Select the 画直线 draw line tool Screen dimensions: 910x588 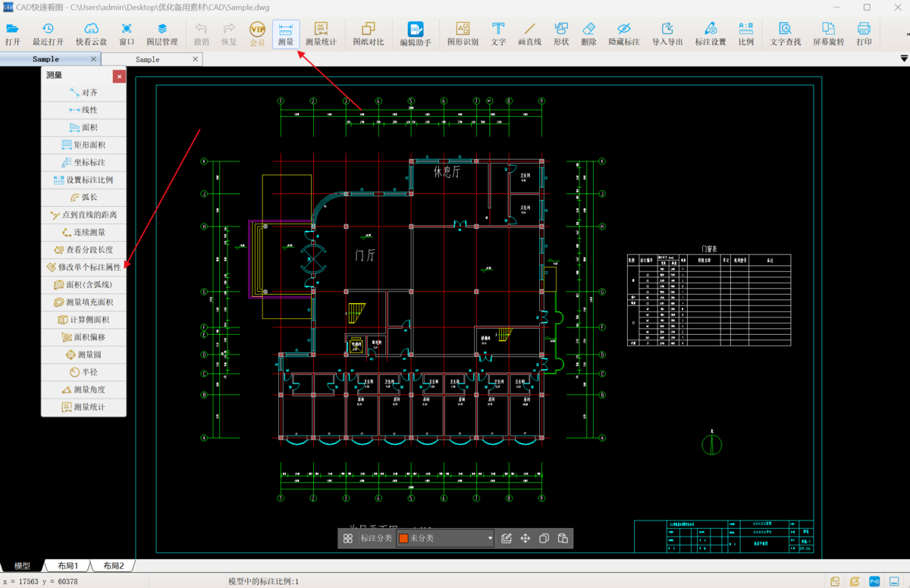point(529,34)
